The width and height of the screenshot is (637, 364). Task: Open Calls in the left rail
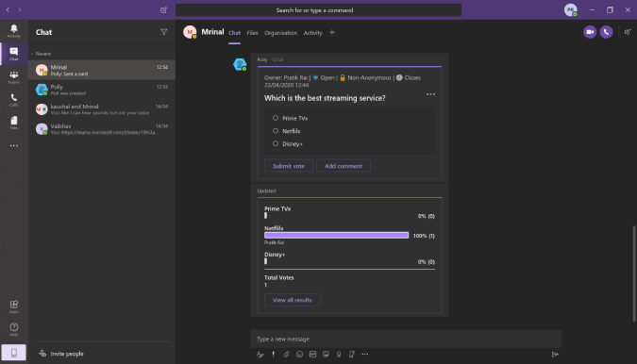tap(14, 100)
